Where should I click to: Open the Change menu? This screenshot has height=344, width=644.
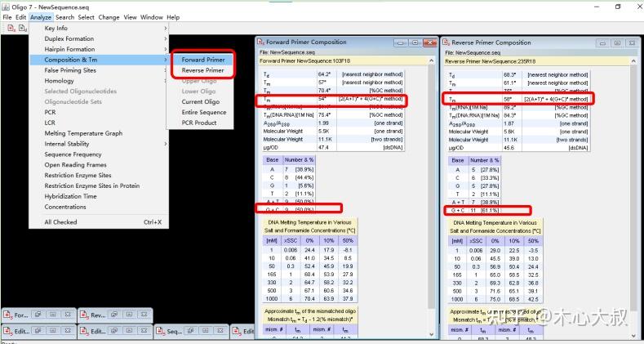point(109,17)
